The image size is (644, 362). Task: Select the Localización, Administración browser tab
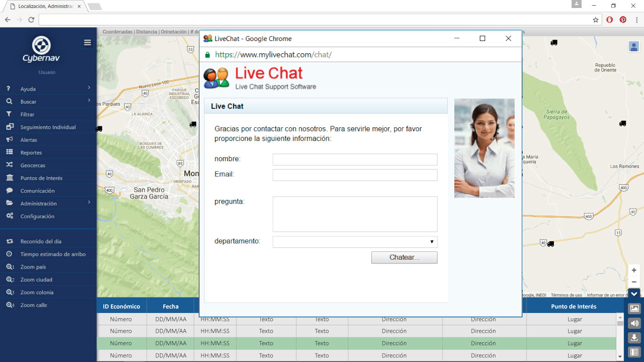(x=46, y=7)
